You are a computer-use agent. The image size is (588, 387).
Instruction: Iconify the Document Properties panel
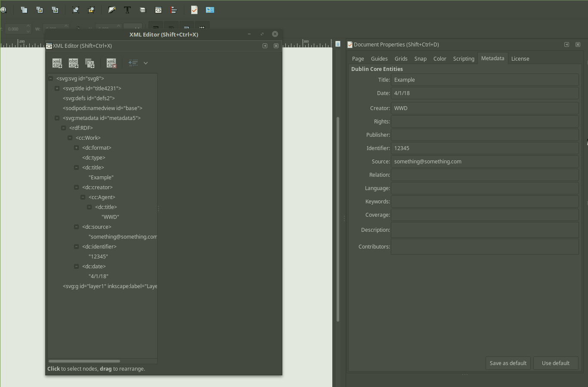tap(567, 44)
